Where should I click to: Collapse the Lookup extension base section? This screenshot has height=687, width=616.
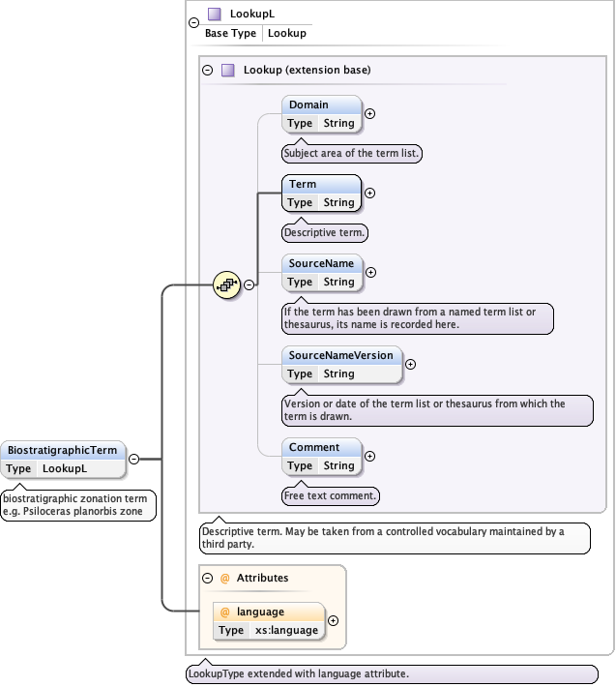[207, 70]
